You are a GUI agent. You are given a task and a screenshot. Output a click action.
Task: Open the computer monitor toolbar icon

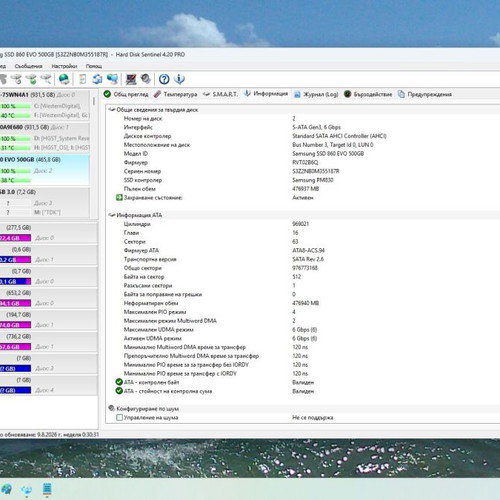tap(131, 79)
